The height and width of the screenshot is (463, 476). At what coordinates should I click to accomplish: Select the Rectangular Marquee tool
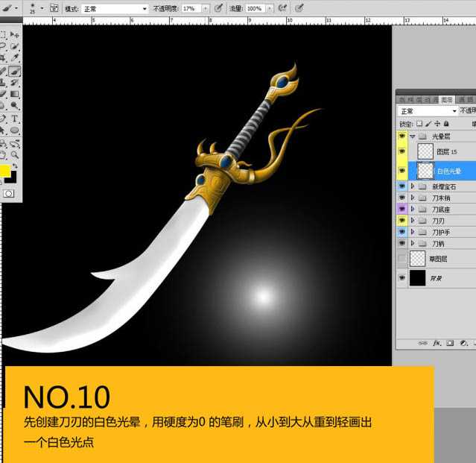(x=3, y=34)
